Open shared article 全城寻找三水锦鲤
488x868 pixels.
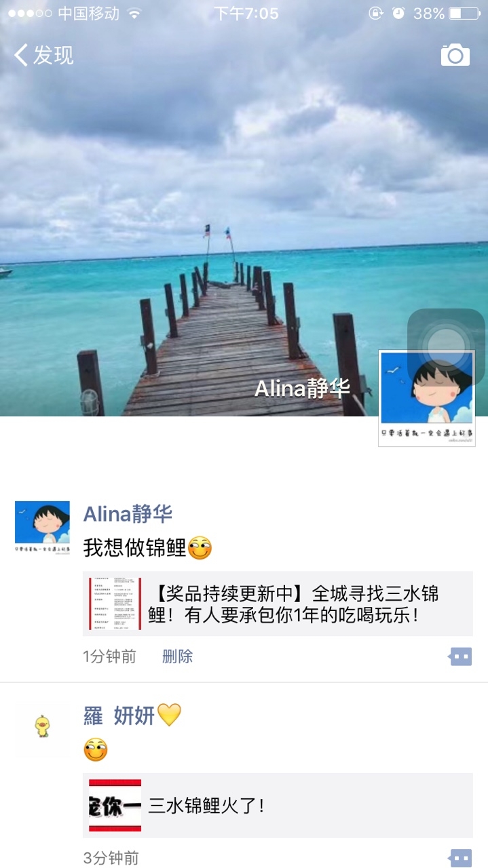pyautogui.click(x=278, y=604)
